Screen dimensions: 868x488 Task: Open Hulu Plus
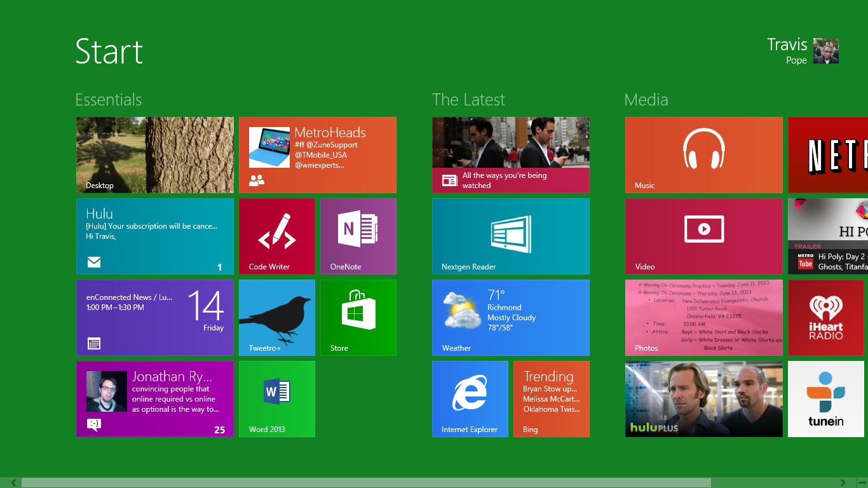point(703,398)
